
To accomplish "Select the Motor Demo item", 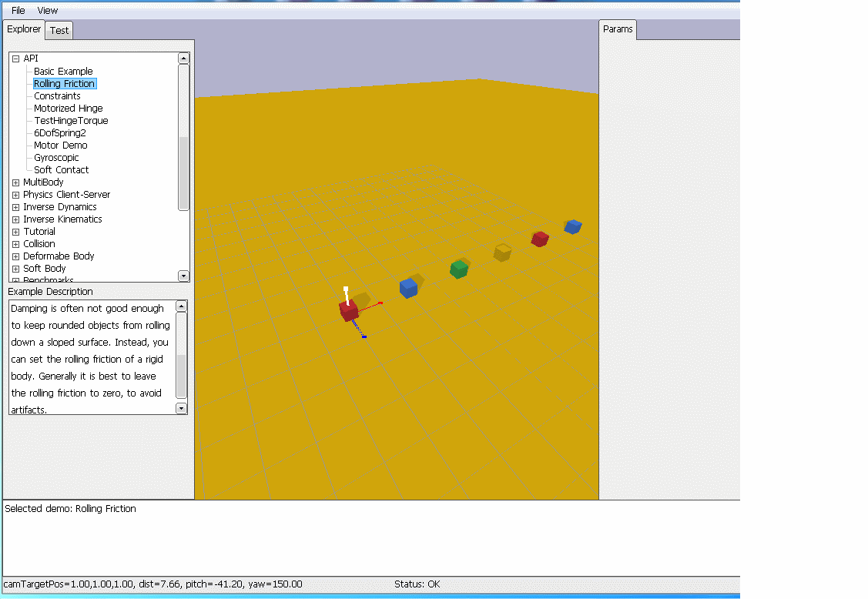I will [60, 145].
